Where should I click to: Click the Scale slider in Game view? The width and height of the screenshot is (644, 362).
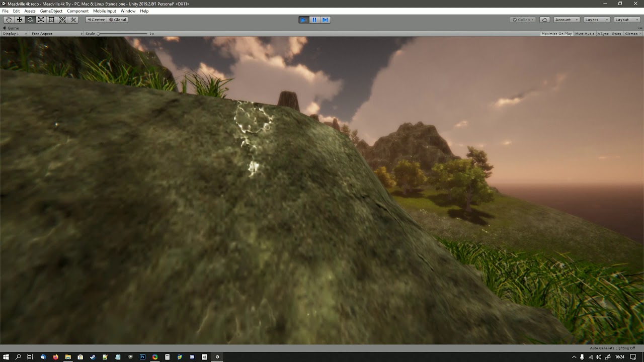(x=122, y=34)
